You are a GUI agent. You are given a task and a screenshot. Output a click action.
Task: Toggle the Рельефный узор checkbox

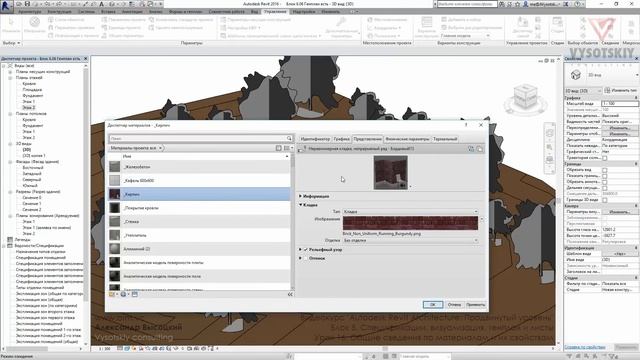(x=306, y=249)
